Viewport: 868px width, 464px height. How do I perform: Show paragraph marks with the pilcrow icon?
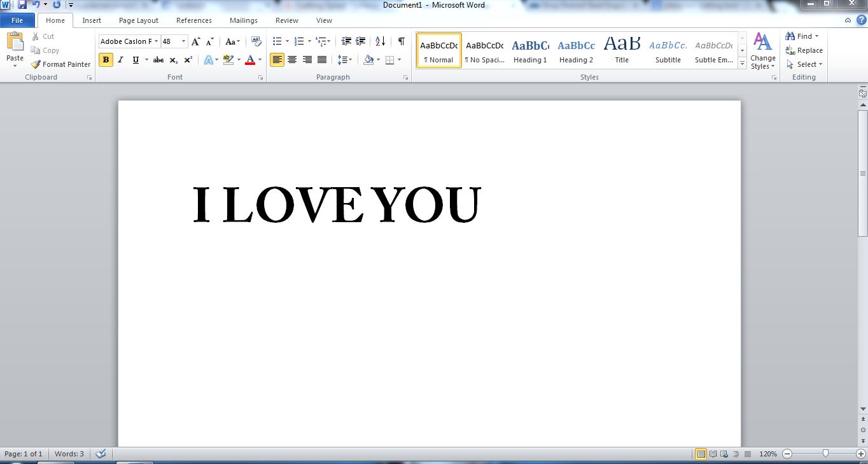pos(402,41)
